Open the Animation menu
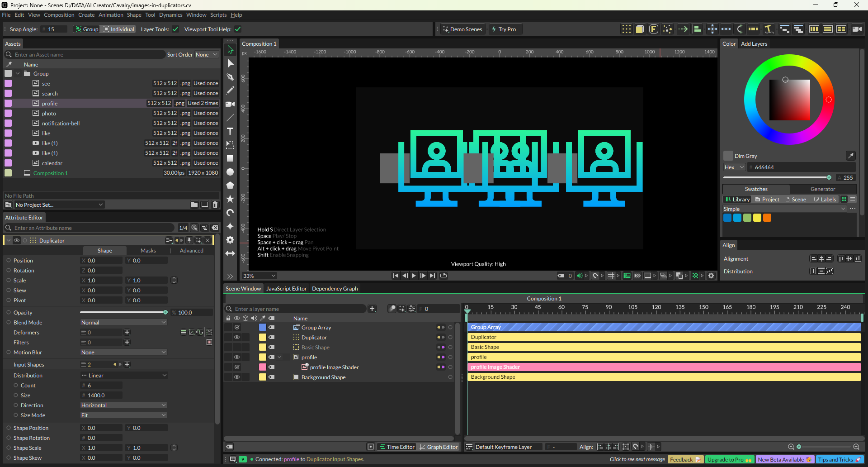This screenshot has width=868, height=467. [x=111, y=15]
